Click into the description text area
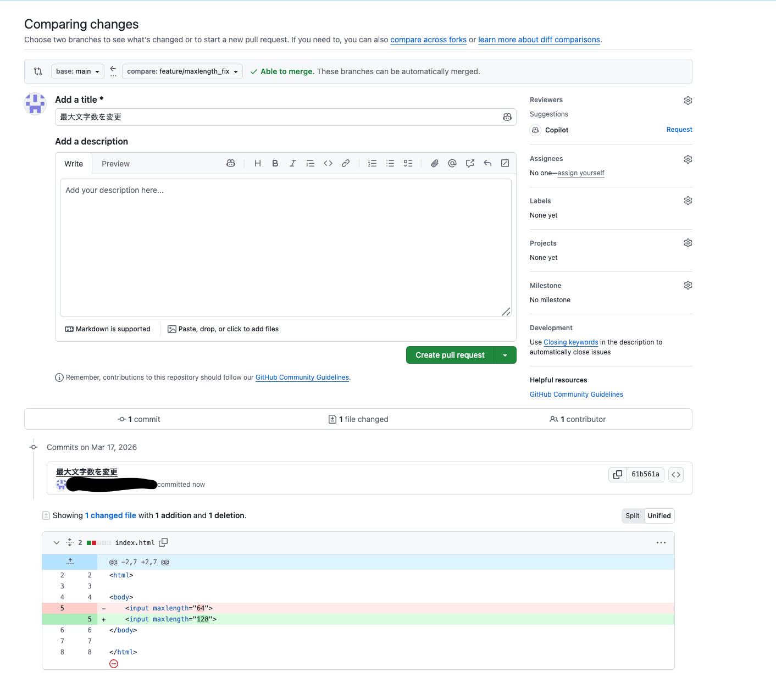The width and height of the screenshot is (776, 700). [286, 248]
